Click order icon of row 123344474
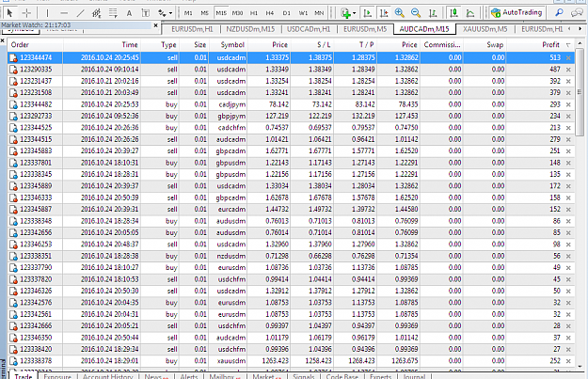This screenshot has width=588, height=379. (13, 57)
